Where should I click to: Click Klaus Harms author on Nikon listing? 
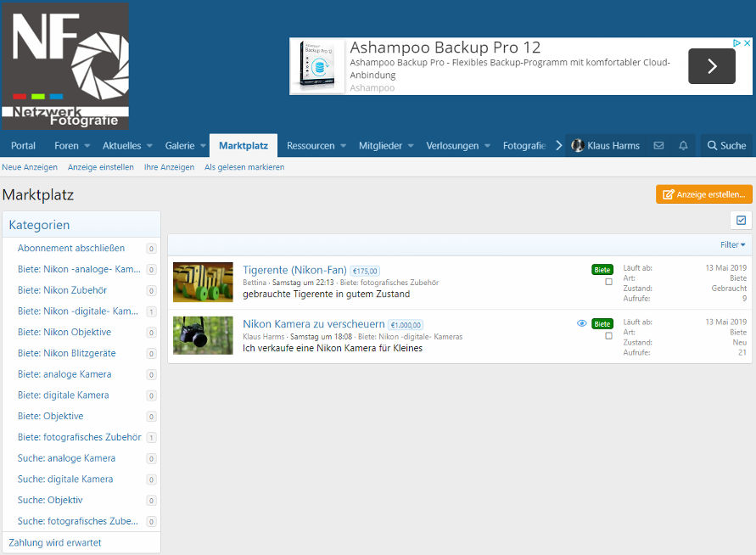pos(263,337)
